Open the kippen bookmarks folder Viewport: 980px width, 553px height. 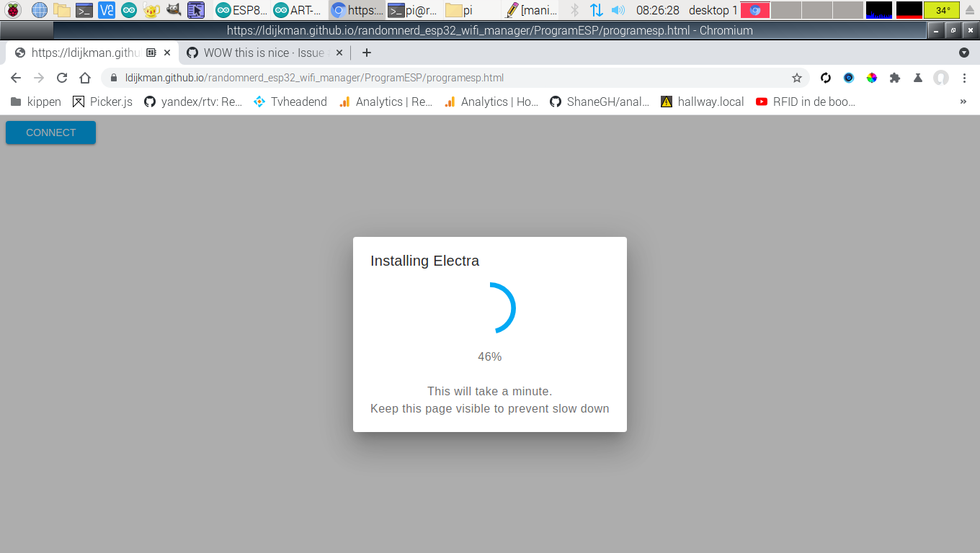pyautogui.click(x=35, y=102)
